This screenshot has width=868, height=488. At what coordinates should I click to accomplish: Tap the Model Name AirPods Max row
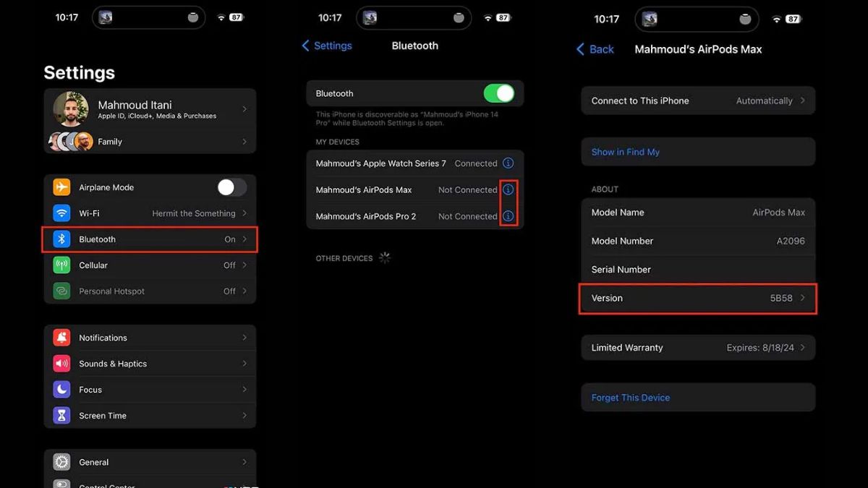click(698, 213)
